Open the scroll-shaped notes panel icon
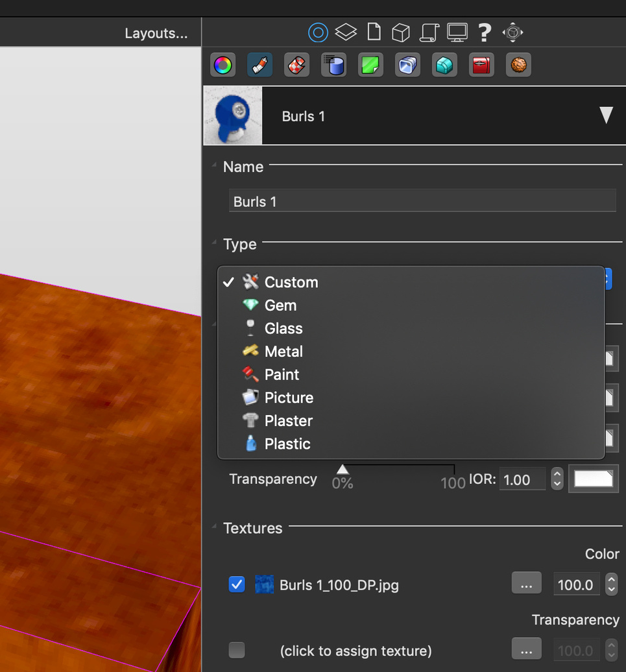Screen dimensions: 626x672 click(x=429, y=32)
